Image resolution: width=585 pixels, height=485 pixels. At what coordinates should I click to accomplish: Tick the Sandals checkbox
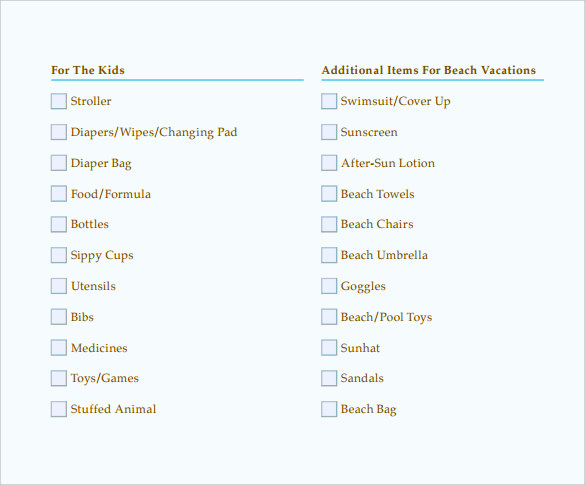click(x=329, y=378)
